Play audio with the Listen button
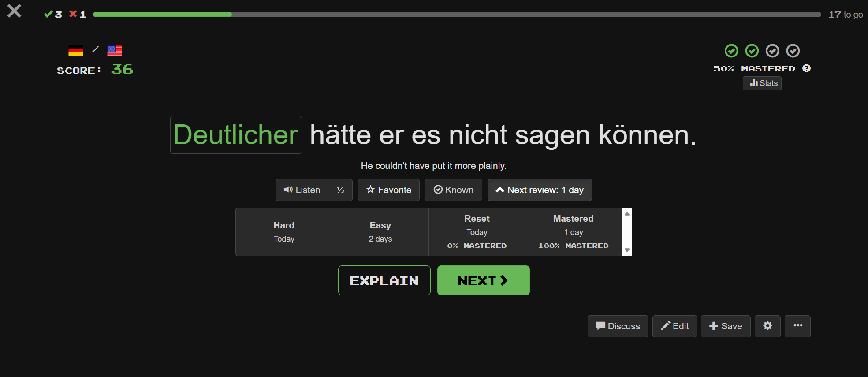868x377 pixels. 302,190
